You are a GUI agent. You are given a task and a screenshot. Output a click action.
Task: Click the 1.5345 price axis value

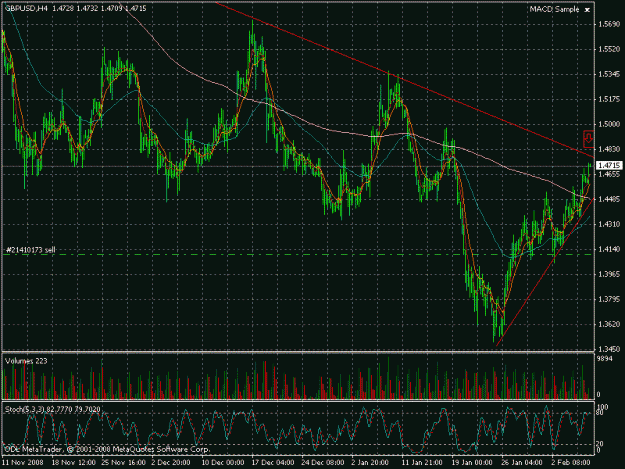click(609, 74)
